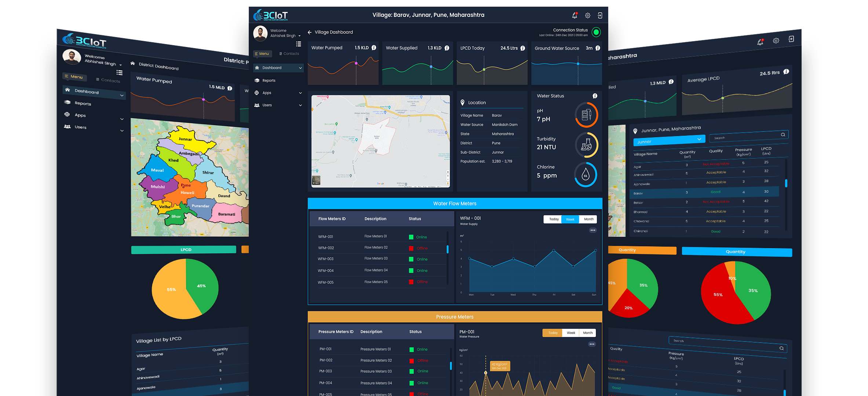The height and width of the screenshot is (396, 868).
Task: Click LPCD Today info icon
Action: [x=523, y=48]
